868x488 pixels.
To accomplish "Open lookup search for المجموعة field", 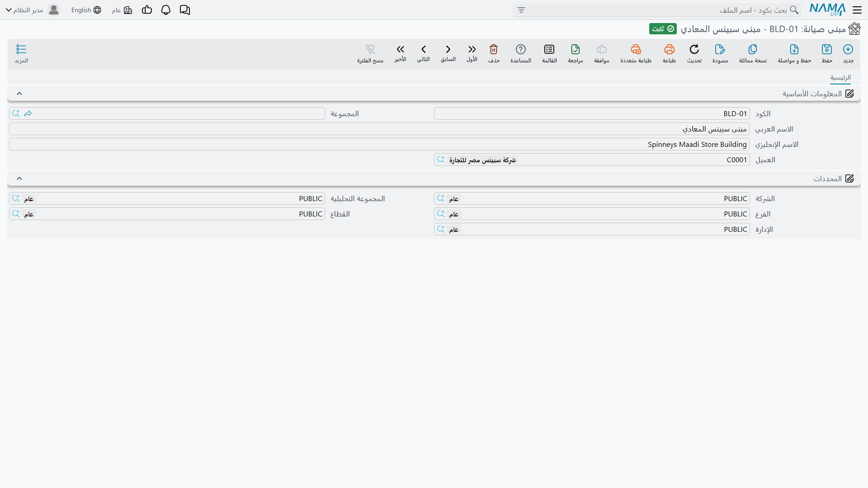I will (16, 113).
